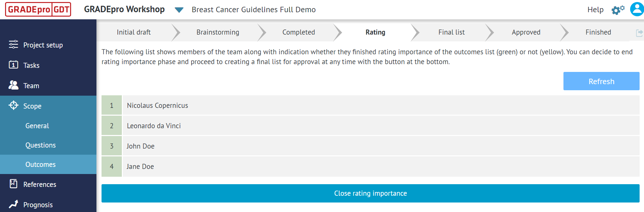
Task: Open Project setup from the sidebar
Action: pyautogui.click(x=43, y=45)
